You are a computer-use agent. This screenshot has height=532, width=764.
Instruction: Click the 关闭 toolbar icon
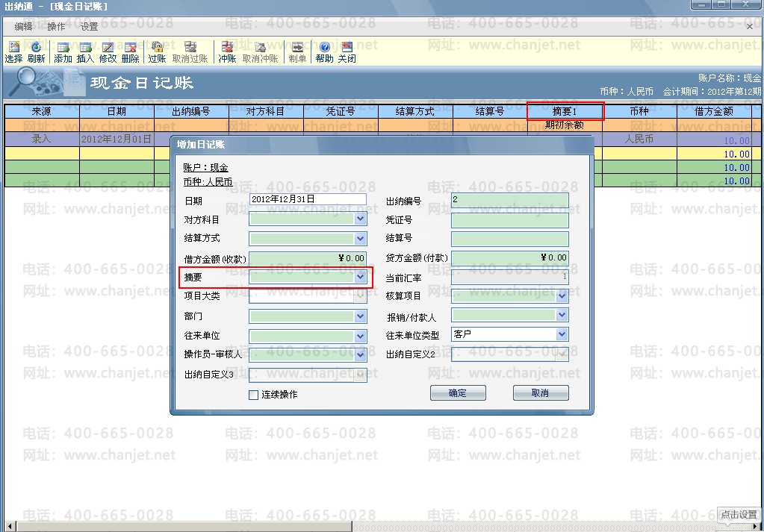click(x=347, y=52)
